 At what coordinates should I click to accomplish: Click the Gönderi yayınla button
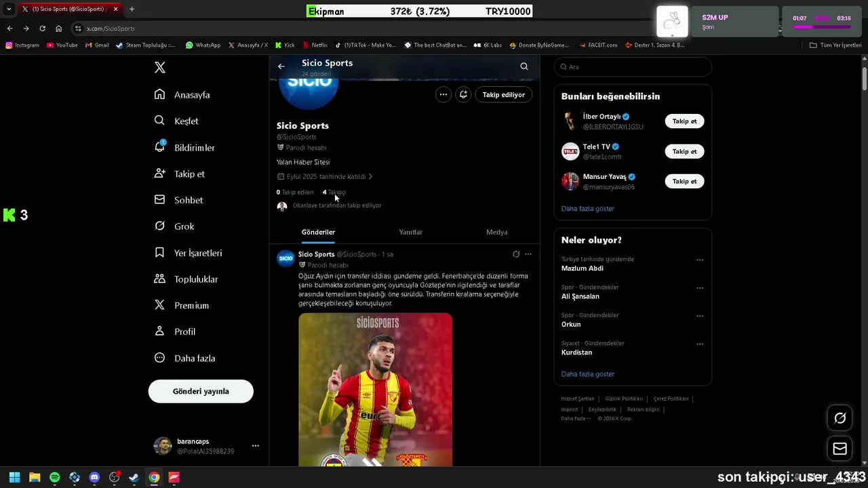coord(201,391)
